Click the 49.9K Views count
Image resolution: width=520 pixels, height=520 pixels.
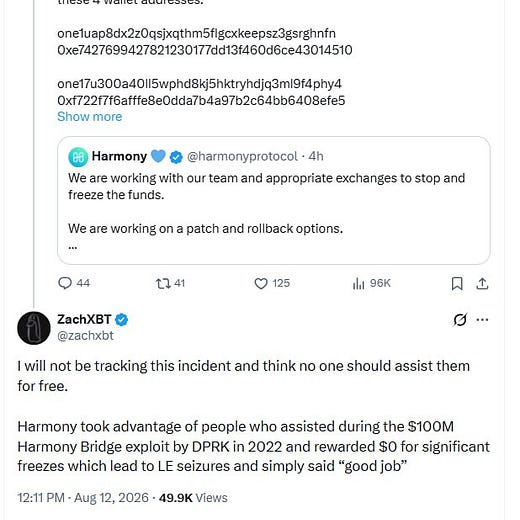pyautogui.click(x=193, y=498)
